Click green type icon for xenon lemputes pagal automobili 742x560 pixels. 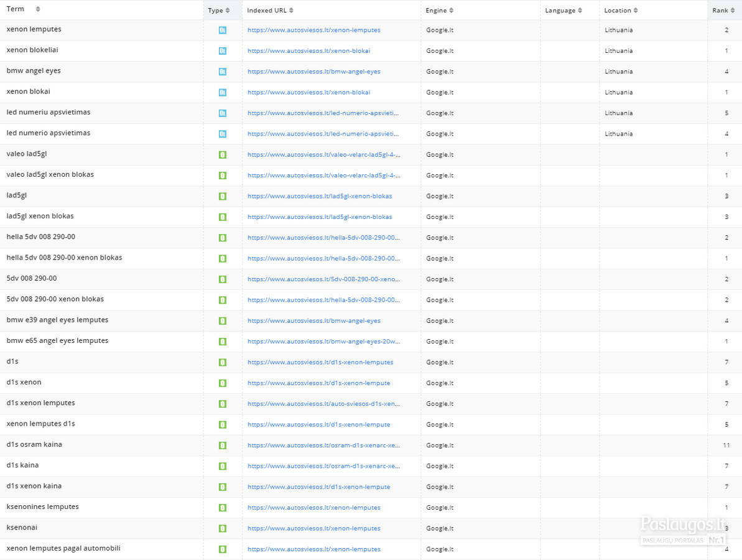[x=223, y=549]
